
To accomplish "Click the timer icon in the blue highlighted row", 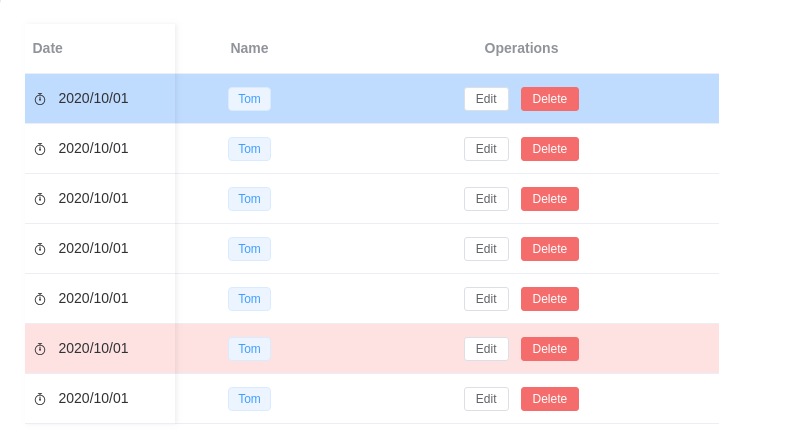I will [40, 99].
